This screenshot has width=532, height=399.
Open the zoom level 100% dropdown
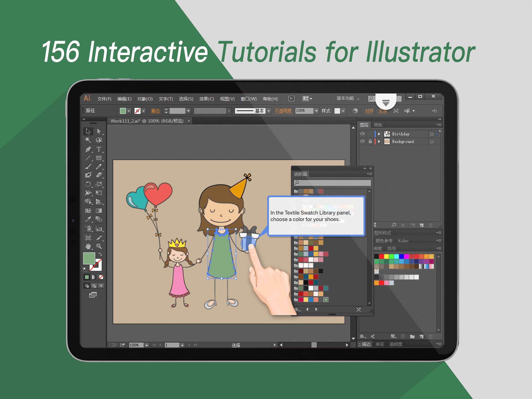pyautogui.click(x=146, y=345)
